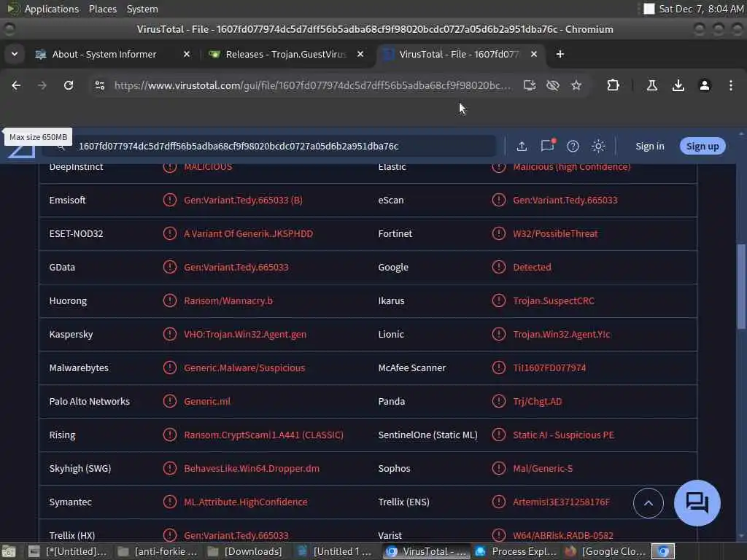Open the Places menu

click(x=102, y=9)
